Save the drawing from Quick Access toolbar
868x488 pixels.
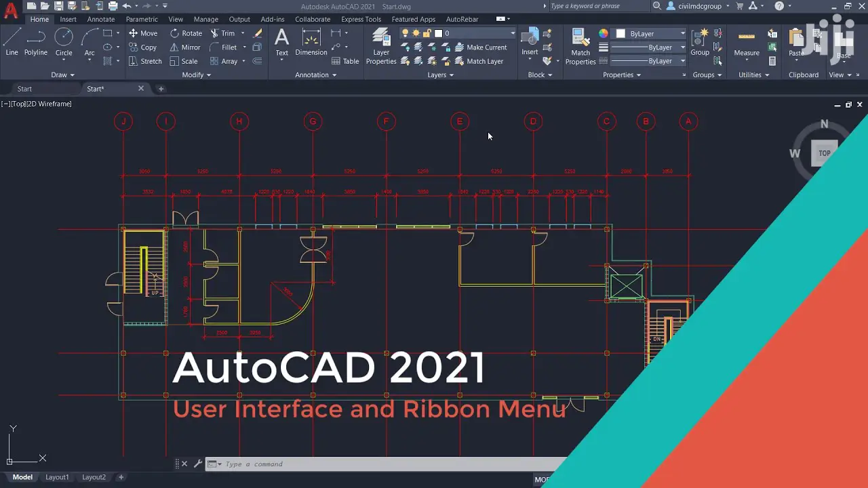(58, 6)
